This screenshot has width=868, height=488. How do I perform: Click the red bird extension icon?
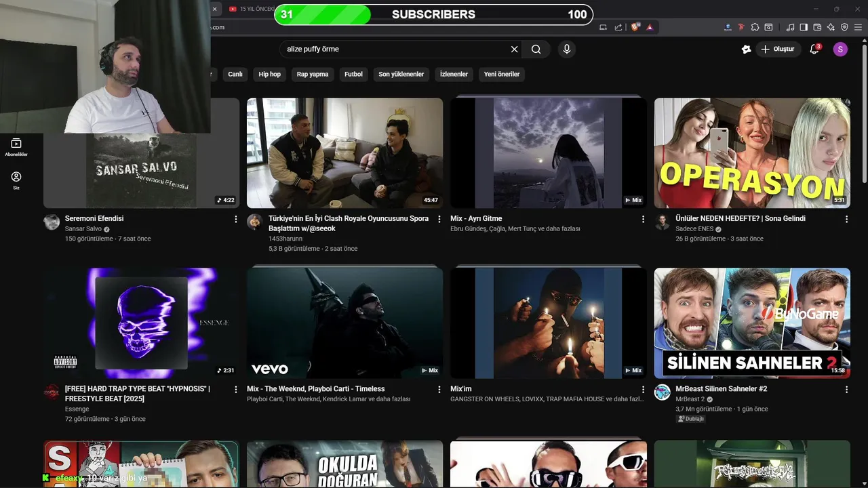[x=741, y=27]
